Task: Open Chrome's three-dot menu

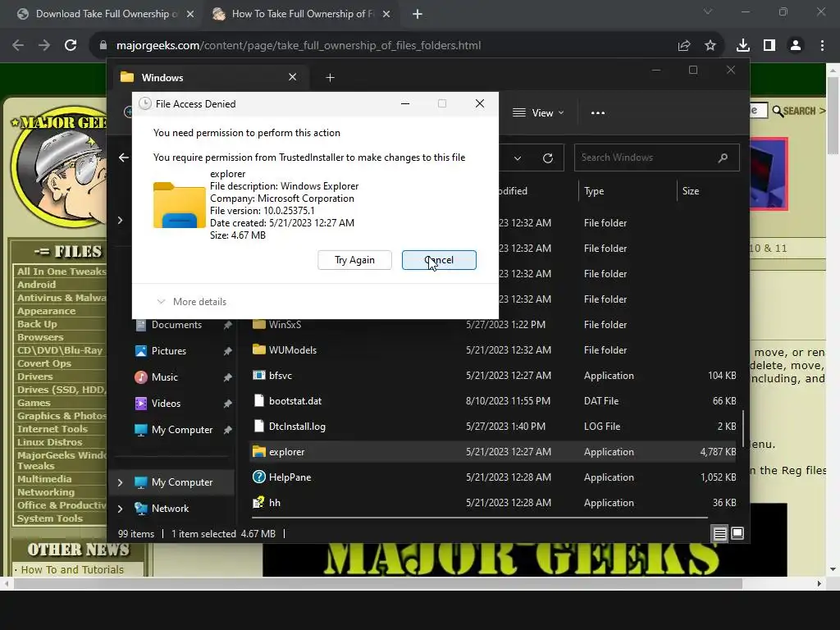Action: pos(822,46)
